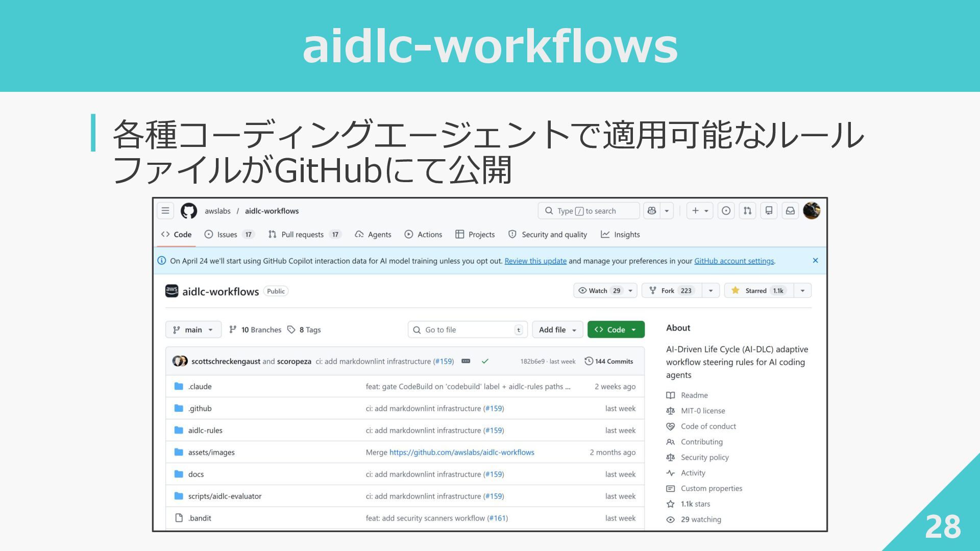Open the notifications inbox icon
This screenshot has width=980, height=551.
pyautogui.click(x=790, y=211)
